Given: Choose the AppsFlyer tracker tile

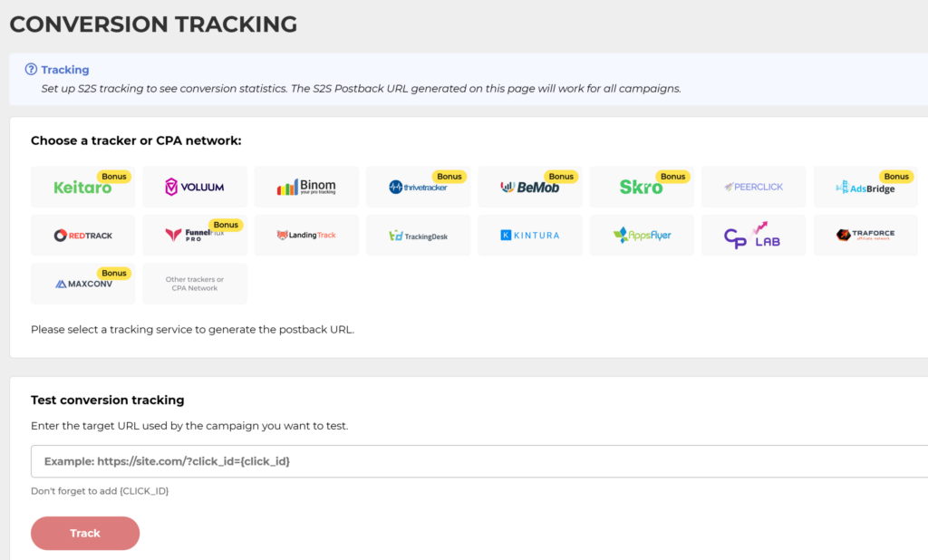Looking at the screenshot, I should coord(642,236).
